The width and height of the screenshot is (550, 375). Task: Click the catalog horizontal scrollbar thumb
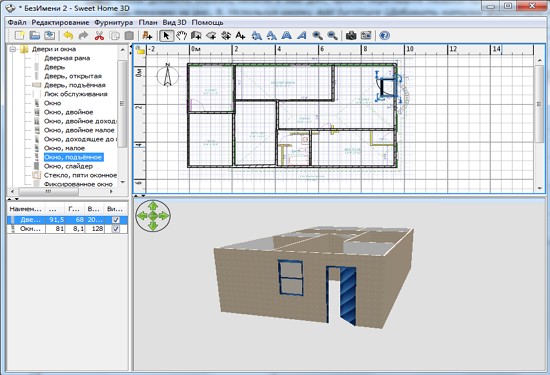point(48,192)
